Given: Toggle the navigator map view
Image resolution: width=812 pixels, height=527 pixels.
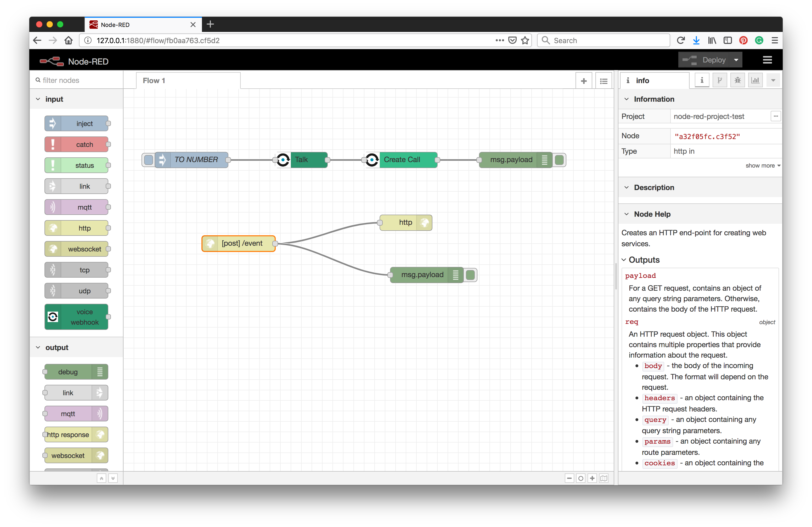Looking at the screenshot, I should [x=604, y=478].
